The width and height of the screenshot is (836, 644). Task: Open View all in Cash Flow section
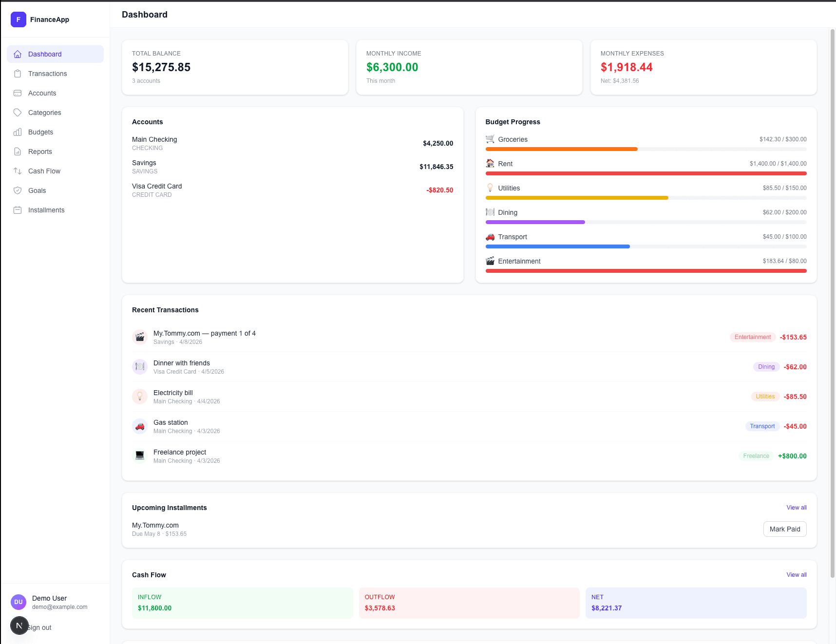pos(796,574)
